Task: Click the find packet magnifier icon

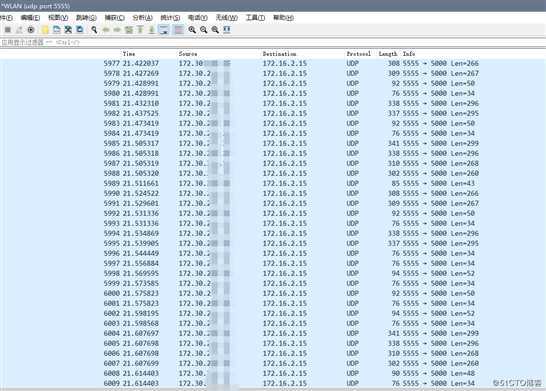Action: pos(94,30)
